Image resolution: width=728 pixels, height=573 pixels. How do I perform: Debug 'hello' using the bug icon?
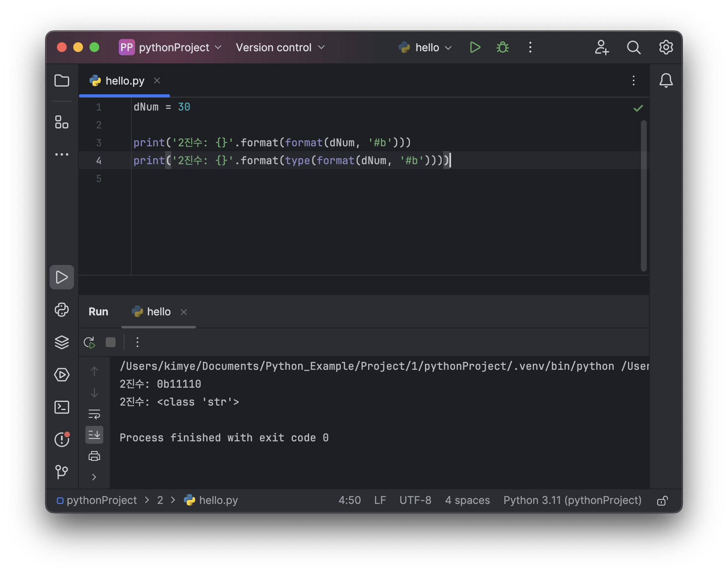[503, 48]
